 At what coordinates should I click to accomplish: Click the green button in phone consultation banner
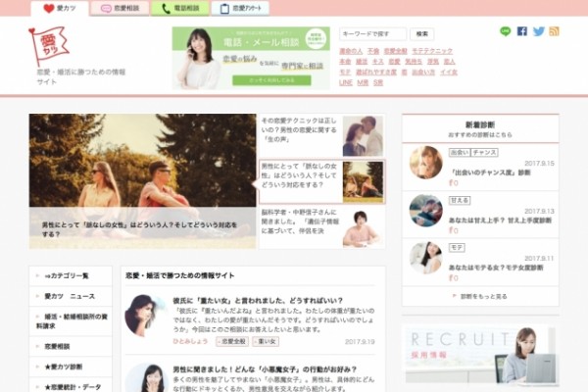point(271,80)
